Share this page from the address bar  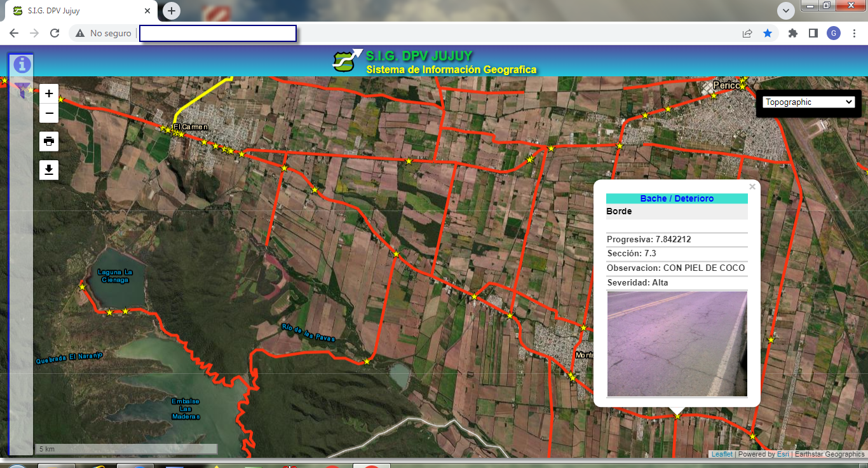coord(747,33)
